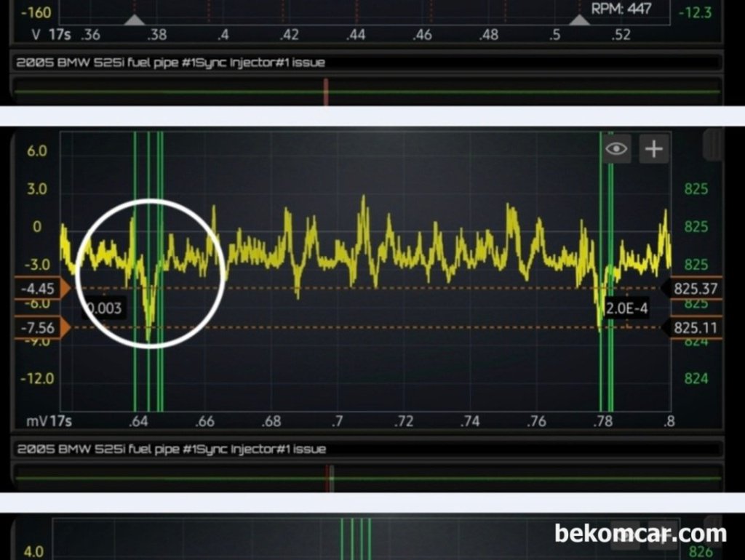Click the 0.003 time delta label
The image size is (745, 560).
[105, 308]
